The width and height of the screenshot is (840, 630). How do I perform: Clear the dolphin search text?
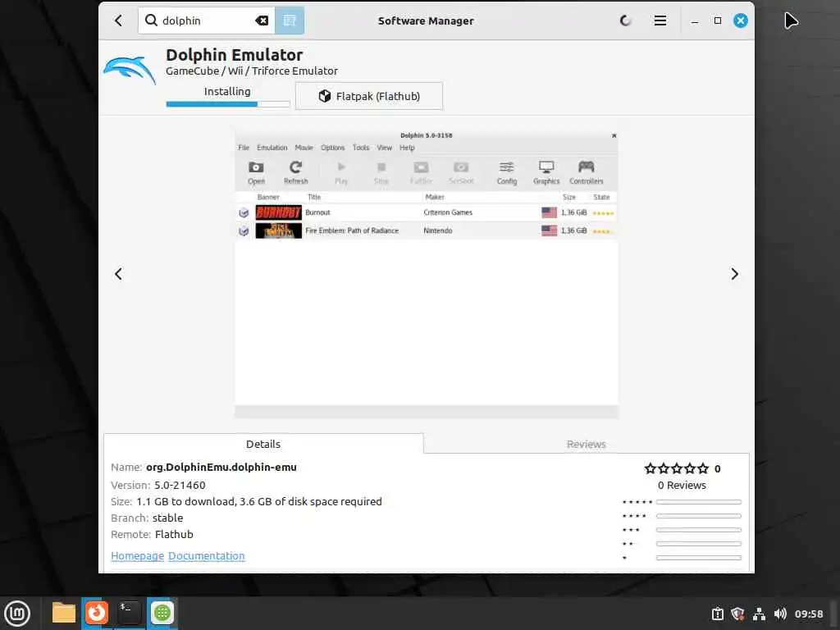[262, 21]
